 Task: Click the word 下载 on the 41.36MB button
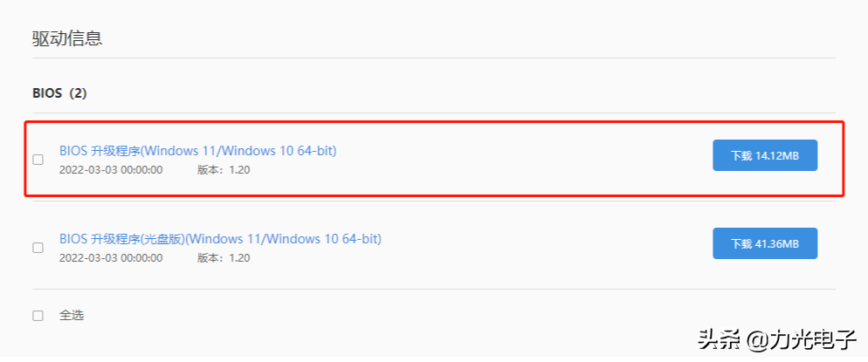[741, 243]
